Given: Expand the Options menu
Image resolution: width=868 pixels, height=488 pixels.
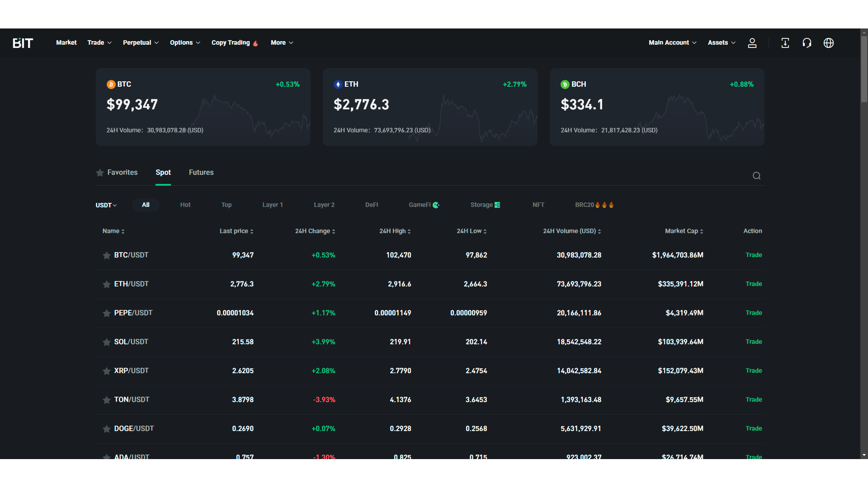Looking at the screenshot, I should tap(185, 42).
